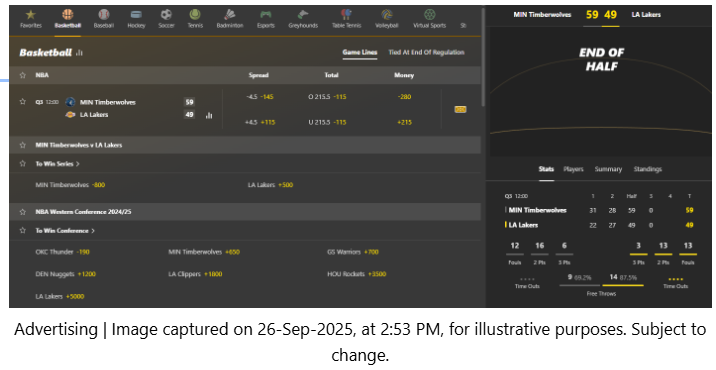Pick HOU Rockets +3500 to win conference
Image resolution: width=716 pixels, height=370 pixels.
coord(356,274)
